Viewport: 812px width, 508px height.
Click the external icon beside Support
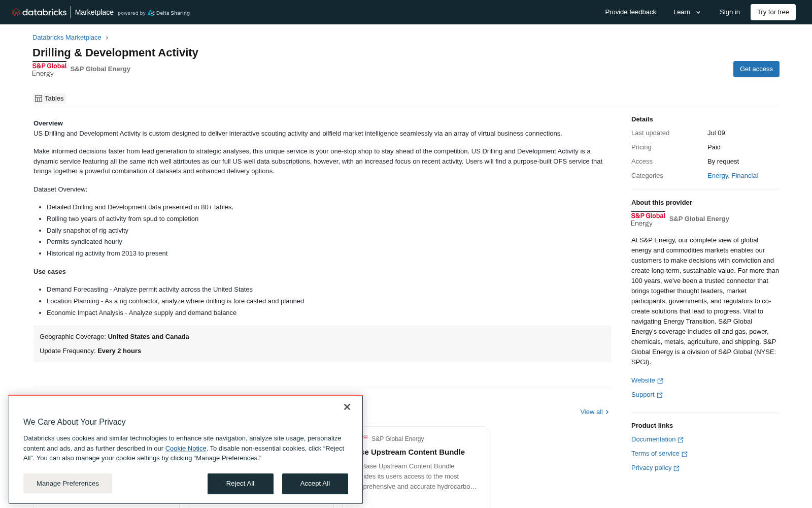[x=660, y=395]
